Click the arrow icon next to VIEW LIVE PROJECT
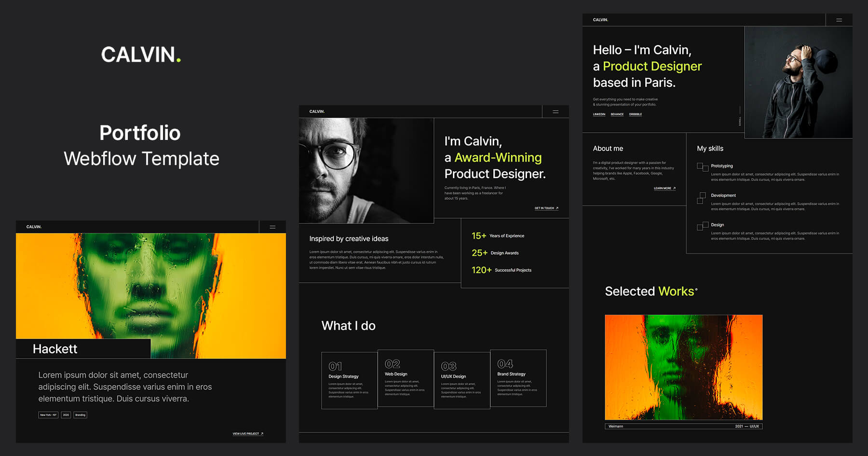The image size is (868, 456). [x=261, y=433]
